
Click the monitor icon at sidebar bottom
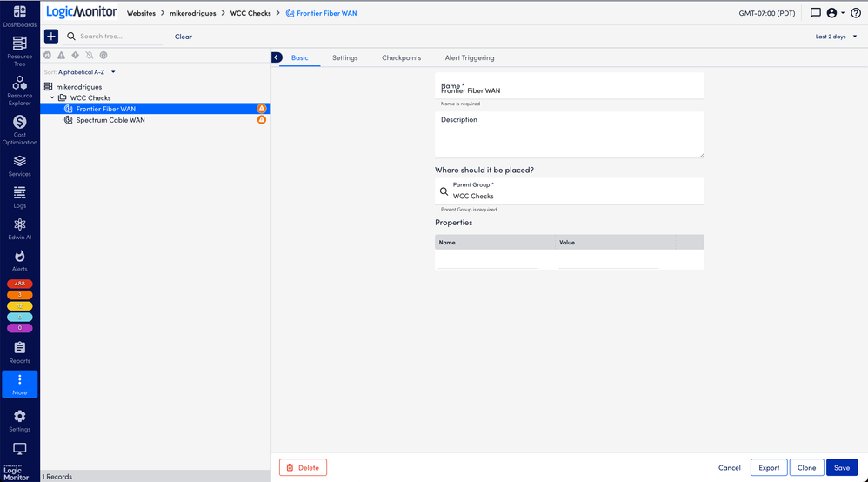pyautogui.click(x=19, y=448)
